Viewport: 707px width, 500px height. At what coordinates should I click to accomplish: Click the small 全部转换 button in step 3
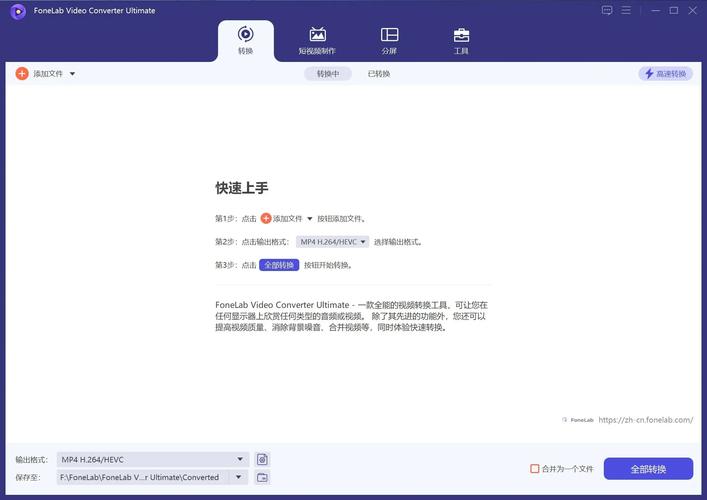pyautogui.click(x=279, y=265)
